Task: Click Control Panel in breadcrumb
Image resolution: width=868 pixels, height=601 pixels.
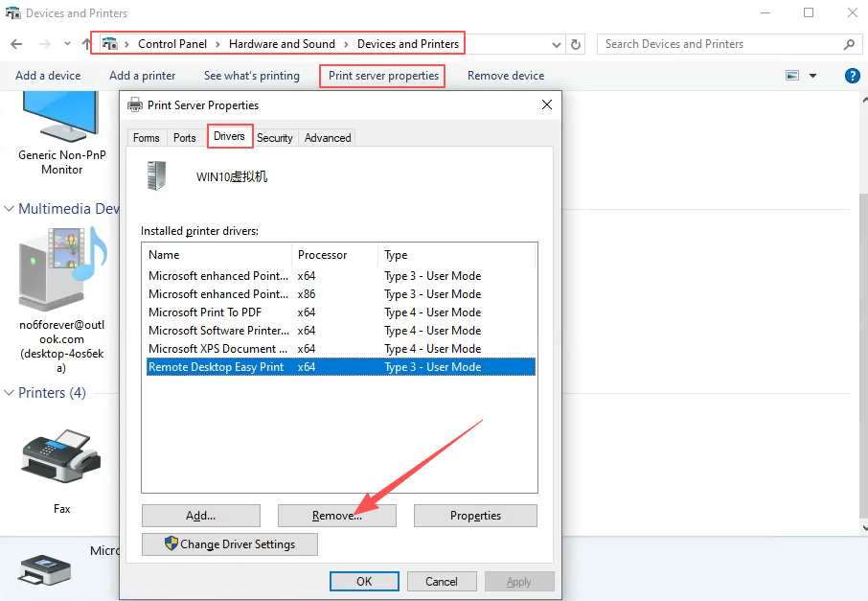Action: point(172,44)
